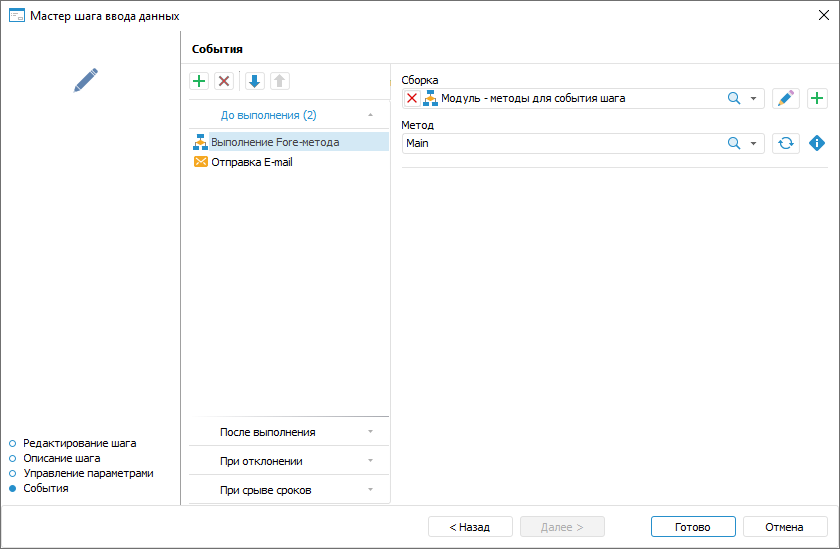Create new assembly with green plus button
Screen dimensions: 840x549
(817, 98)
